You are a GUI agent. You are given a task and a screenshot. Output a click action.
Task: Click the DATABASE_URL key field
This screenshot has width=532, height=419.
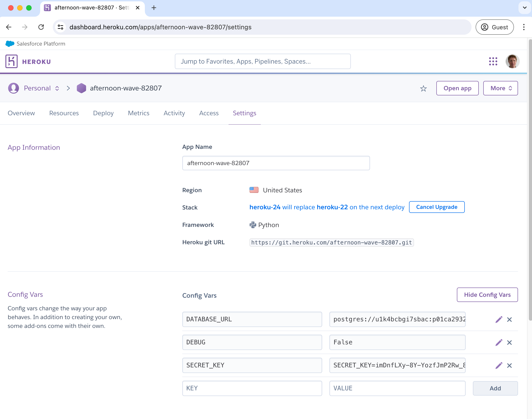[x=252, y=319]
